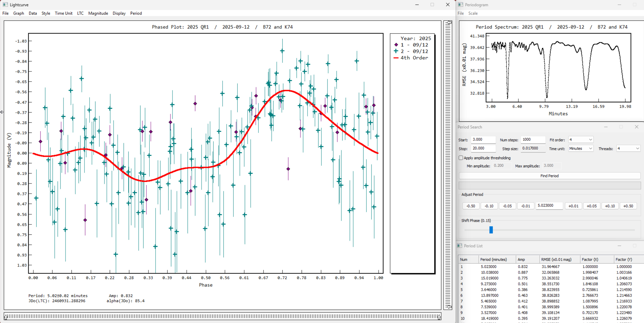The width and height of the screenshot is (644, 323).
Task: Click the Num column header
Action: pyautogui.click(x=468, y=259)
